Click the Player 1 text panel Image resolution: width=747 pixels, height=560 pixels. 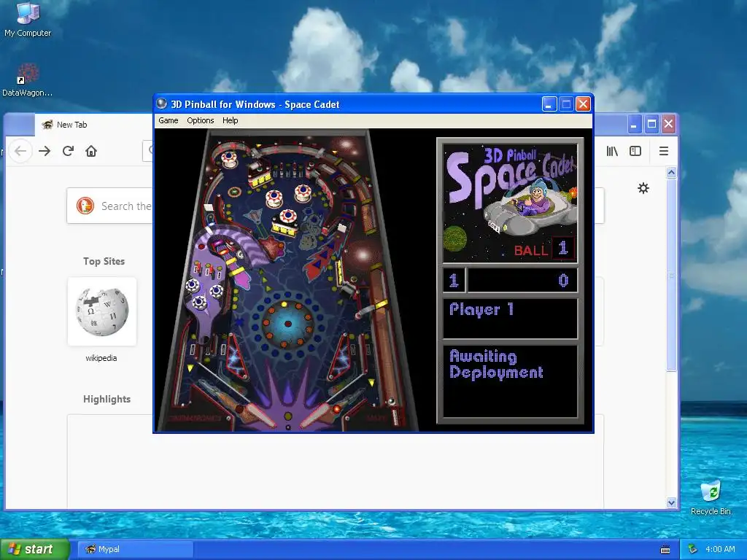click(x=510, y=319)
